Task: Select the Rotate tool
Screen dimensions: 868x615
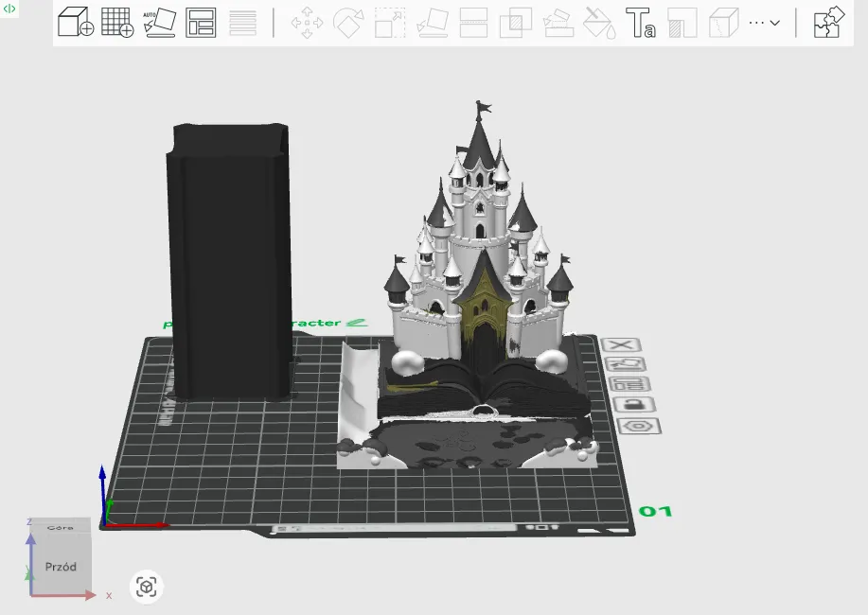Action: [348, 23]
